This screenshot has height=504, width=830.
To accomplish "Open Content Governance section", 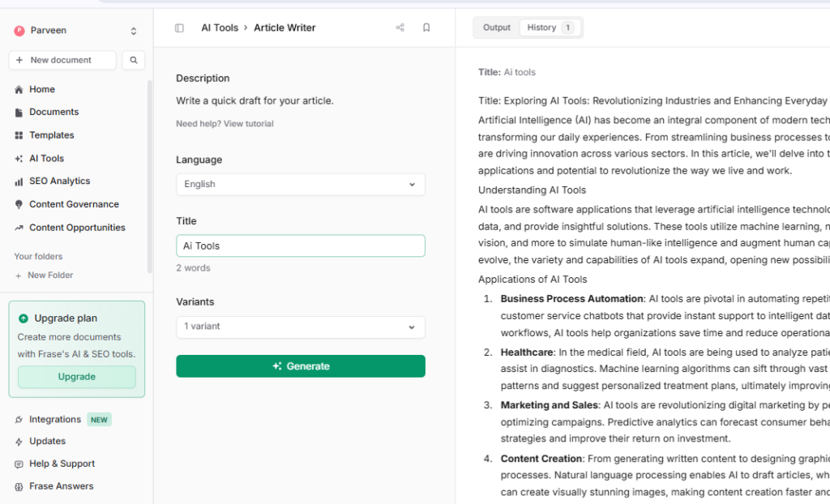I will [x=74, y=204].
